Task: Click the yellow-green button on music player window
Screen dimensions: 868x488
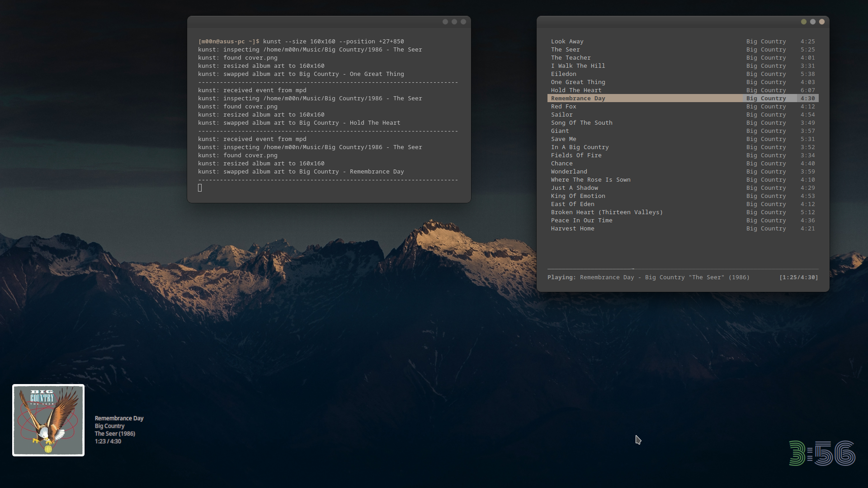Action: click(803, 22)
